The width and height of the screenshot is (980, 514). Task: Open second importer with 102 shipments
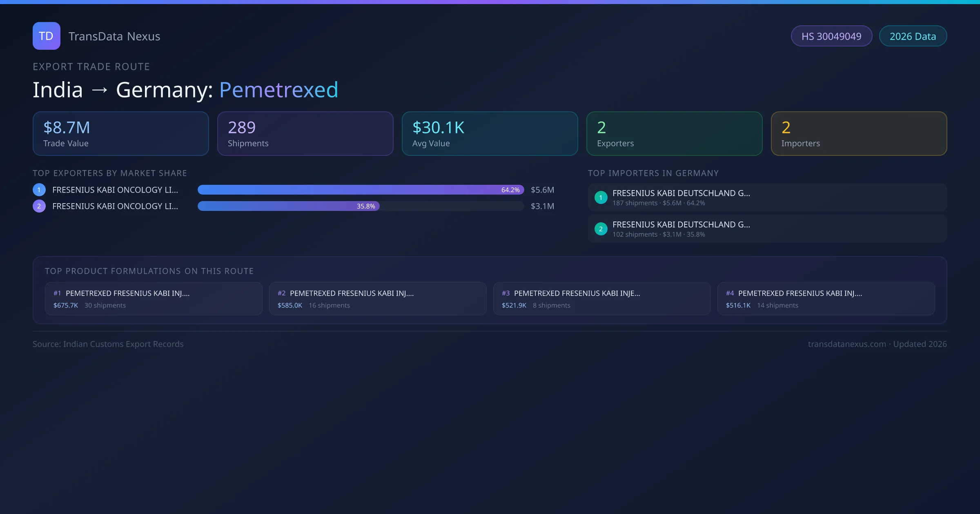(x=767, y=229)
